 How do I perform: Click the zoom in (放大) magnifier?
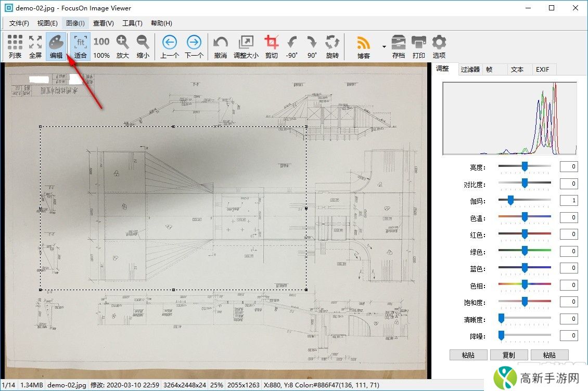coord(122,46)
